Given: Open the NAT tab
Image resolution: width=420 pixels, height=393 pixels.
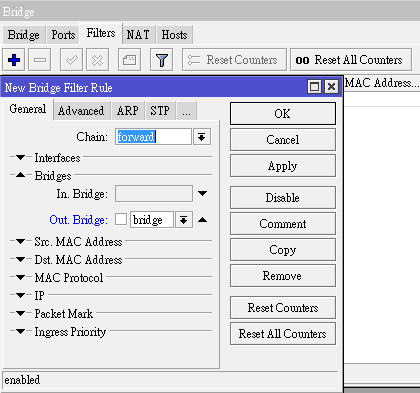Looking at the screenshot, I should pos(138,35).
